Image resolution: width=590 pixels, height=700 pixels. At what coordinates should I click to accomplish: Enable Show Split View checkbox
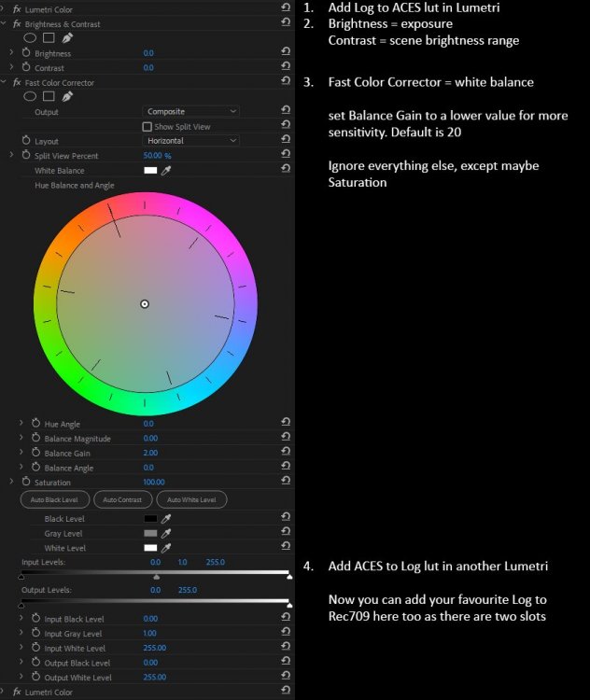[x=147, y=127]
